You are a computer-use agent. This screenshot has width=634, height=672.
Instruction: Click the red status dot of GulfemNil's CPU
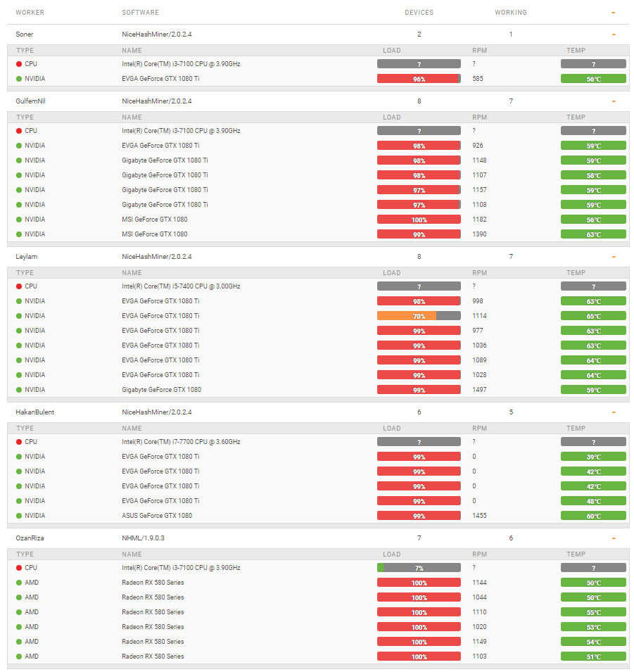[x=19, y=131]
